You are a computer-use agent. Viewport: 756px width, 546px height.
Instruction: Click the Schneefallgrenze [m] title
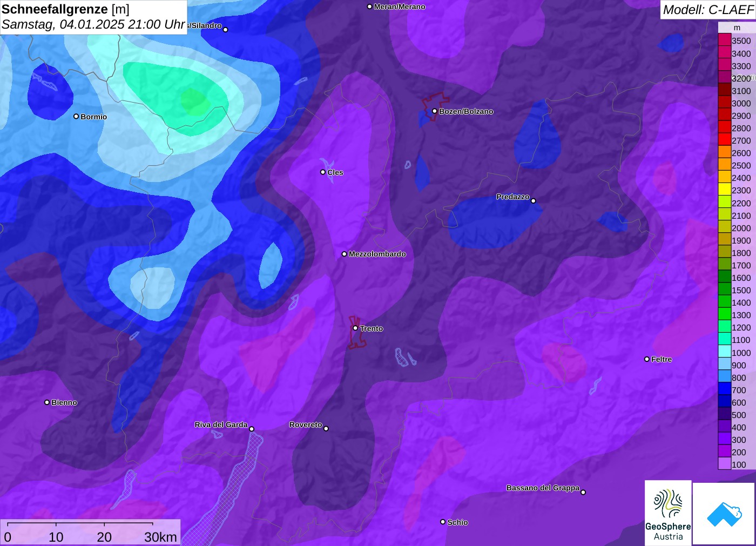[65, 9]
